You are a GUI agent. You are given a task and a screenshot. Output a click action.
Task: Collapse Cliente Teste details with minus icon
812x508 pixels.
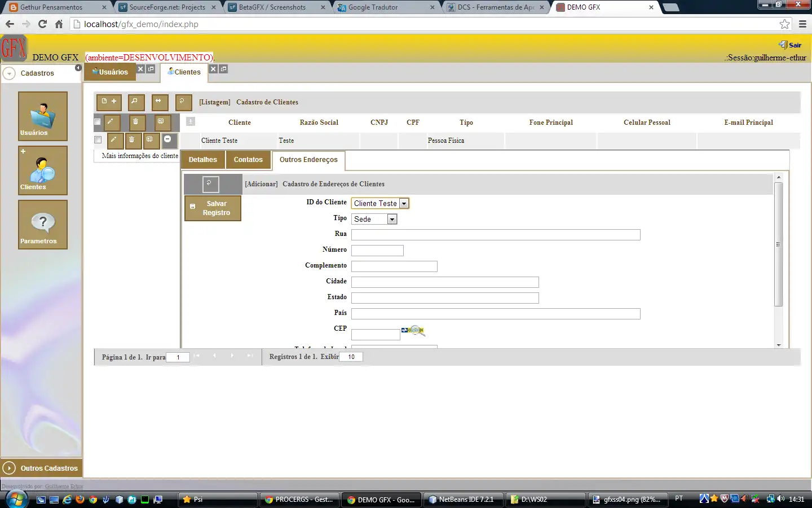click(x=169, y=141)
